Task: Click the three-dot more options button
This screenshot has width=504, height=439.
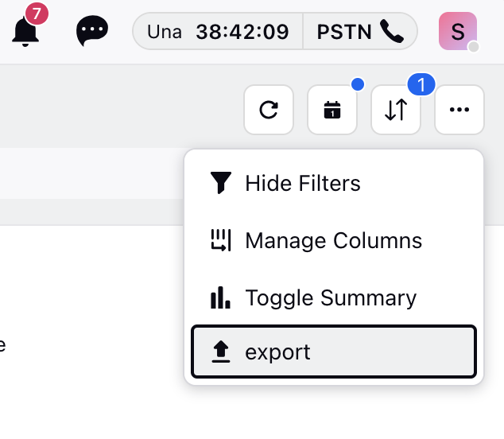Action: click(x=459, y=110)
